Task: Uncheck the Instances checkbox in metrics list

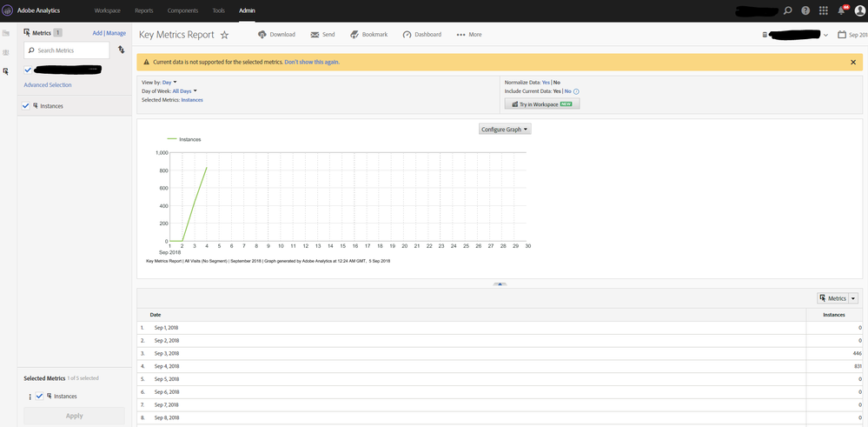Action: [26, 106]
